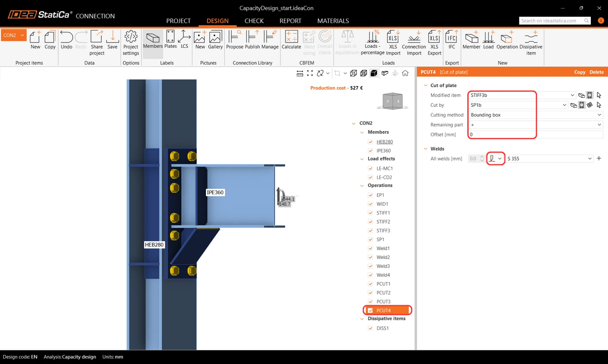Image resolution: width=608 pixels, height=364 pixels.
Task: Open the Cutting method dropdown
Action: click(x=599, y=115)
